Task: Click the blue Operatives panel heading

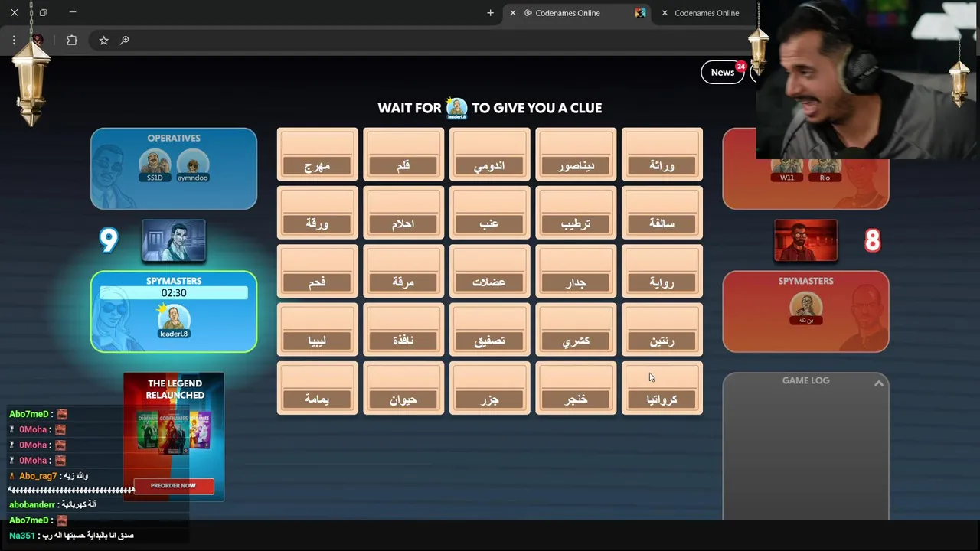Action: pyautogui.click(x=174, y=138)
